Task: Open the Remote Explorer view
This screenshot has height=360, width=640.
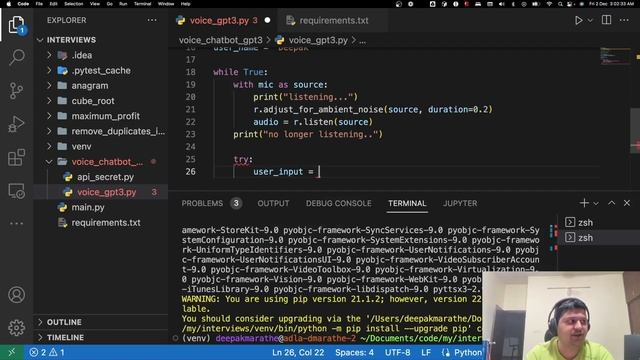Action: point(16,191)
